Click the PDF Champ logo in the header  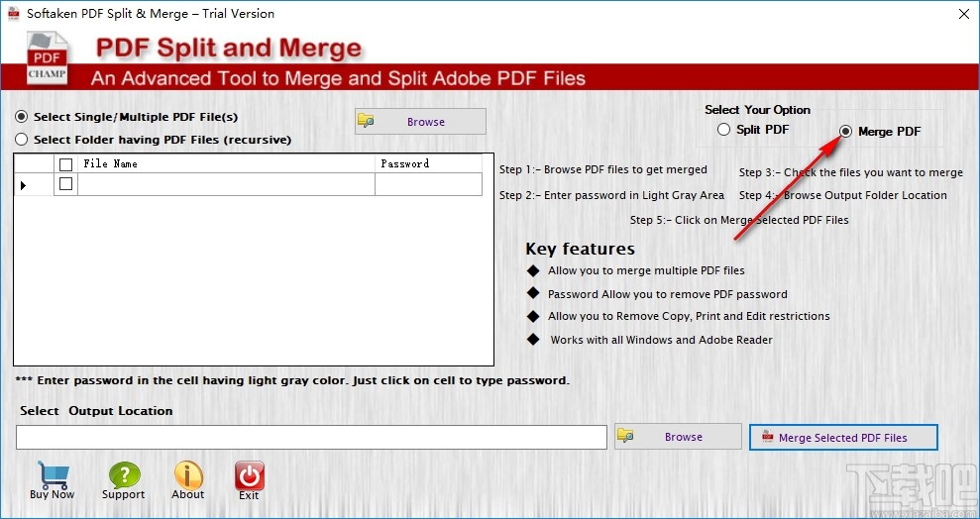click(x=47, y=58)
